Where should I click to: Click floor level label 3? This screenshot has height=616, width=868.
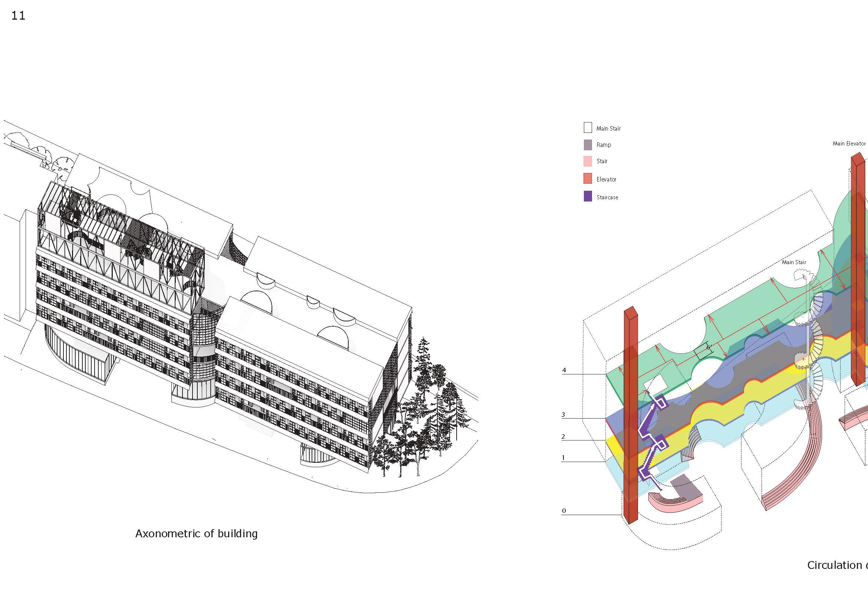[563, 415]
